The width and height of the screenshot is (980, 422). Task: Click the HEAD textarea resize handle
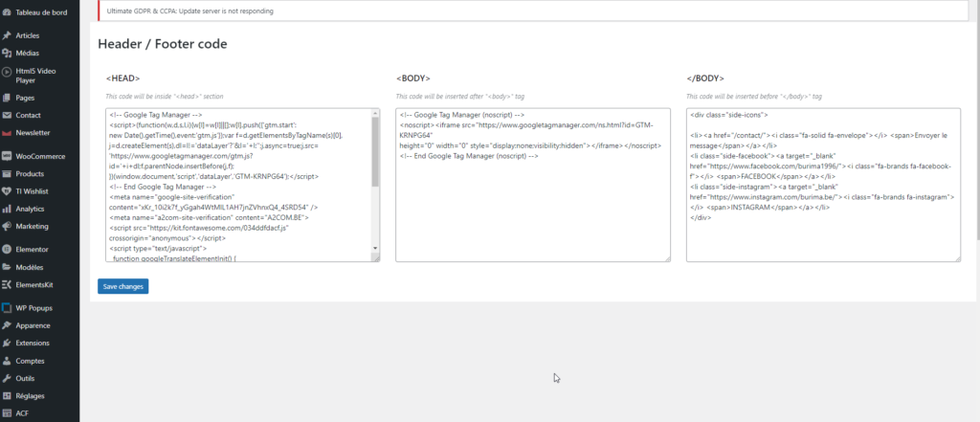tap(376, 258)
